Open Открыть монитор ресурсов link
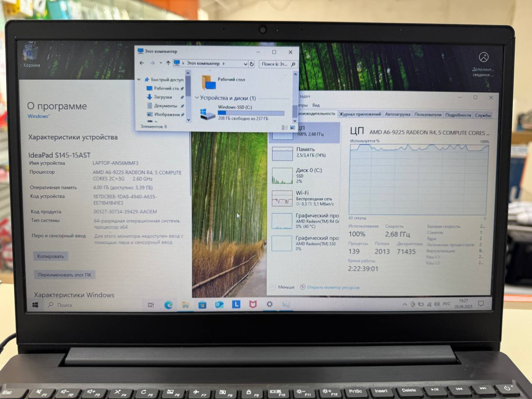532x399 pixels. pos(330,287)
